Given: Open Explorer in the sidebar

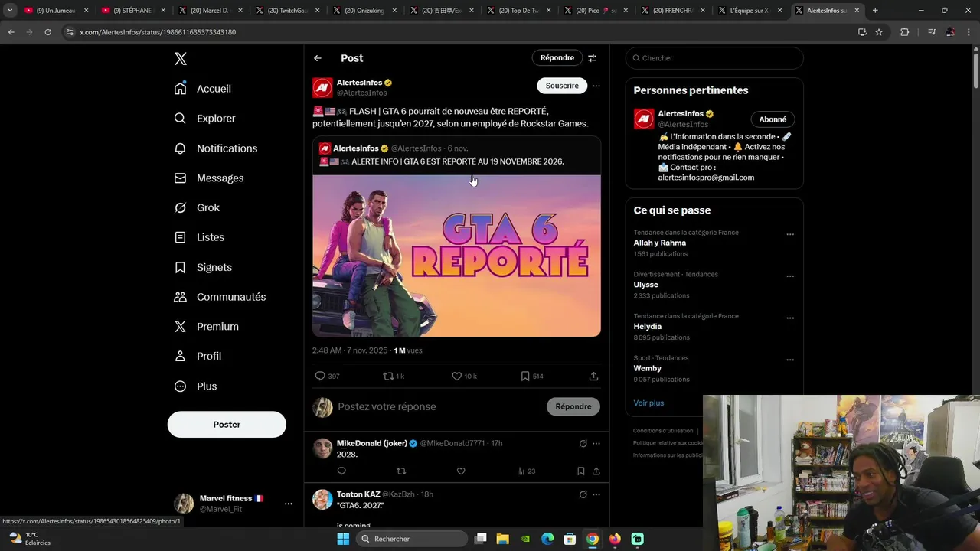Looking at the screenshot, I should (204, 119).
